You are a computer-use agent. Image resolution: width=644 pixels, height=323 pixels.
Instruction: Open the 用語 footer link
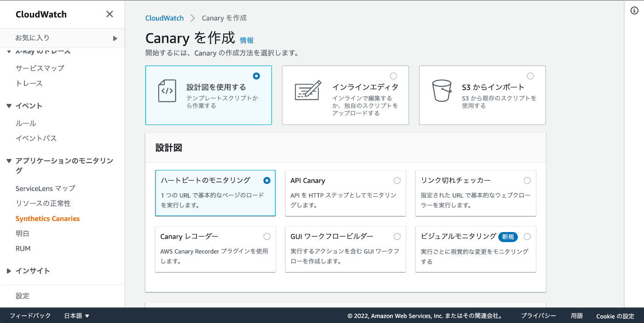coord(577,316)
